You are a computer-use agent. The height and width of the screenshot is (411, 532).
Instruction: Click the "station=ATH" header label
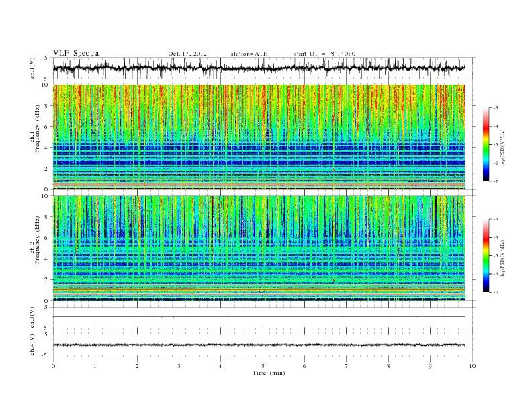[249, 54]
